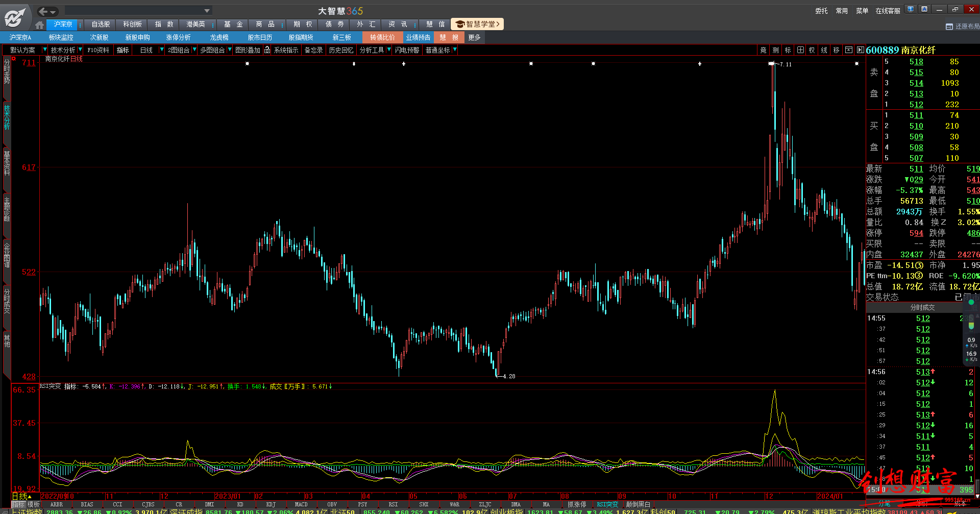The height and width of the screenshot is (514, 980).
Task: Click the 测 measure tool icon
Action: pos(775,50)
